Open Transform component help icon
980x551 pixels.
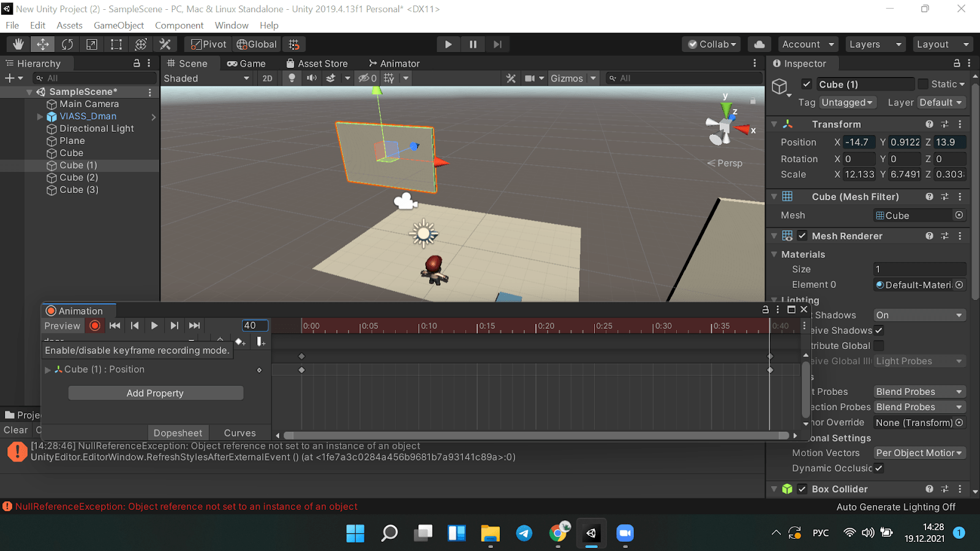coord(929,124)
